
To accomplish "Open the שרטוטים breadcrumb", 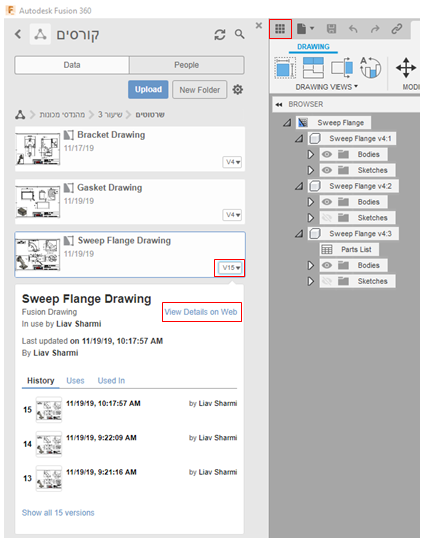I will tap(150, 115).
